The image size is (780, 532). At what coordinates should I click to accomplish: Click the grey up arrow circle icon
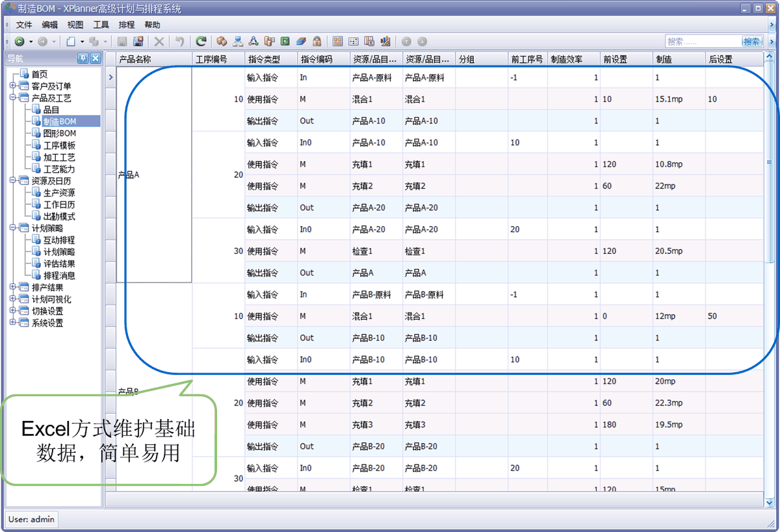tap(406, 42)
